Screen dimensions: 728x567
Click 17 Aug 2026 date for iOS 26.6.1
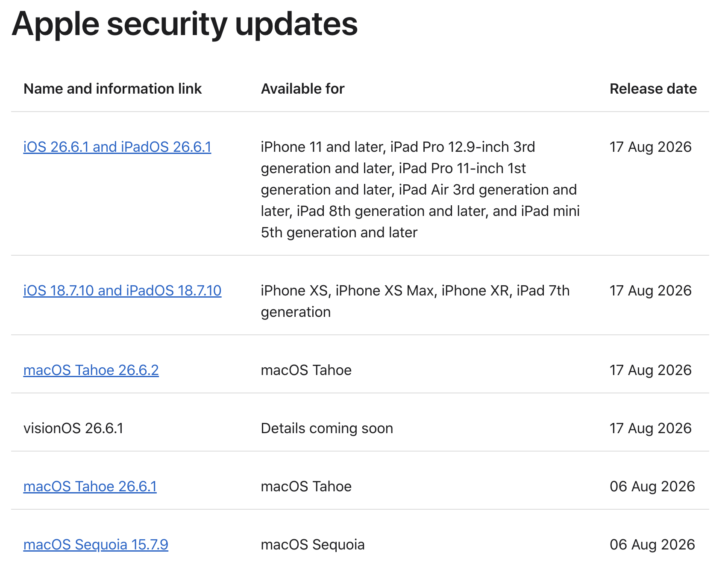[x=650, y=147]
